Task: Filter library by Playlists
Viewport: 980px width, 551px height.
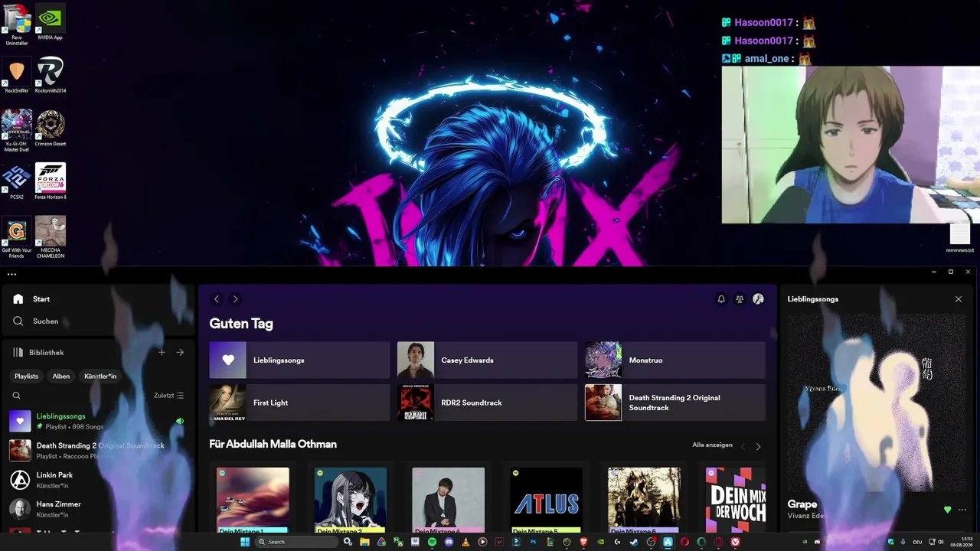Action: coord(26,377)
